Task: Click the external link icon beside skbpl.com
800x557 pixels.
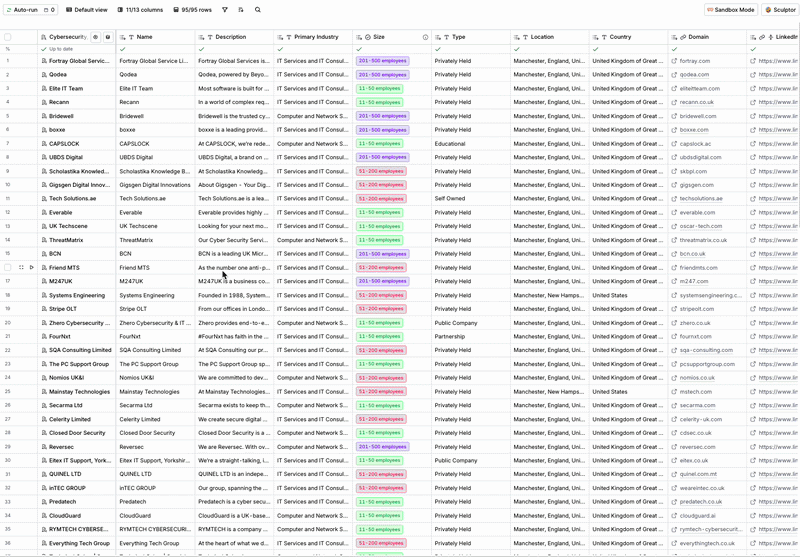Action: pos(674,171)
